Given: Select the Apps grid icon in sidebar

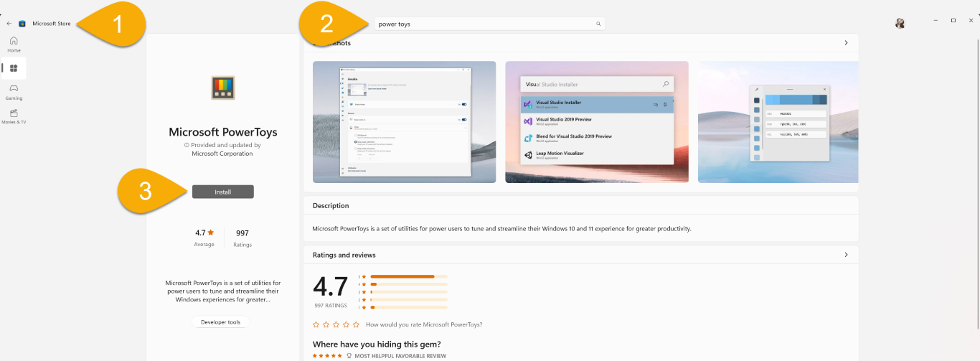Looking at the screenshot, I should click(x=14, y=68).
